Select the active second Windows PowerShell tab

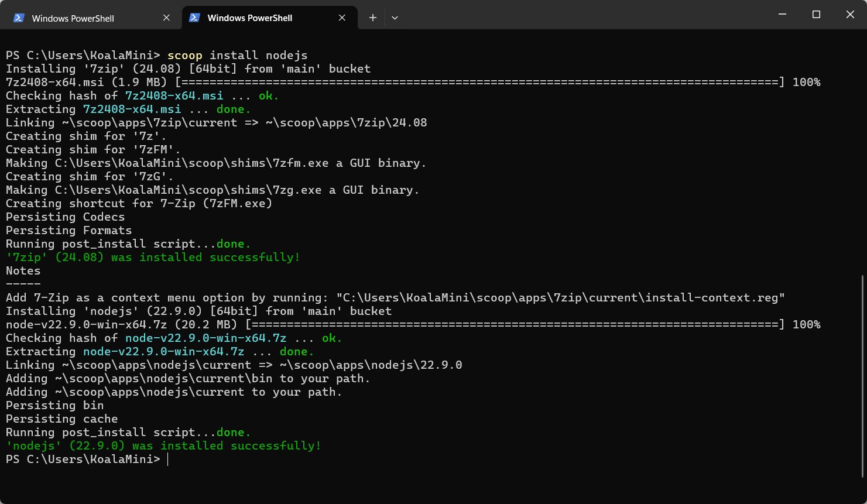[x=250, y=18]
